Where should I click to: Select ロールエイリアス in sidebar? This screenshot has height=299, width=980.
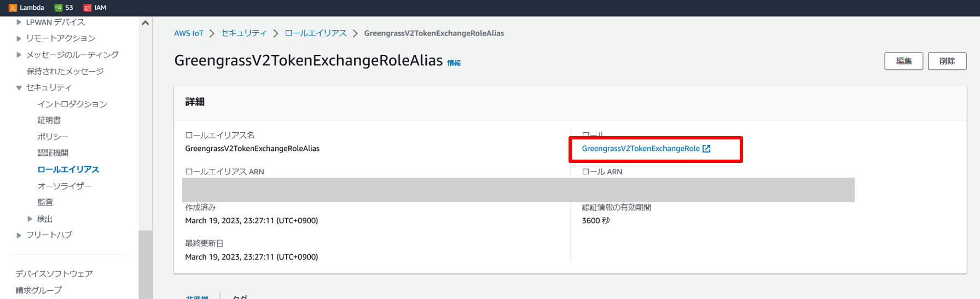click(68, 169)
